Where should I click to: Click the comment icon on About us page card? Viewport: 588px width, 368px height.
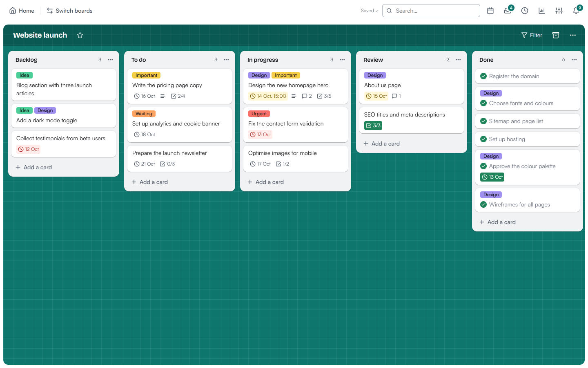(396, 96)
